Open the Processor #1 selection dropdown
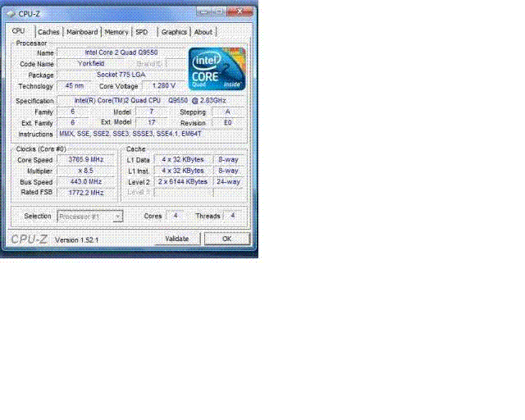 click(90, 216)
